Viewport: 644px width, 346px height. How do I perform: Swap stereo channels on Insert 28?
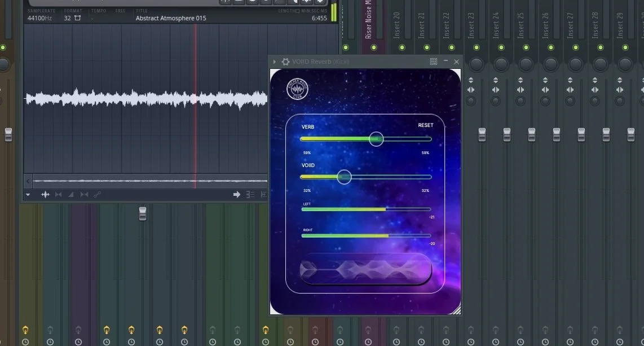click(595, 90)
